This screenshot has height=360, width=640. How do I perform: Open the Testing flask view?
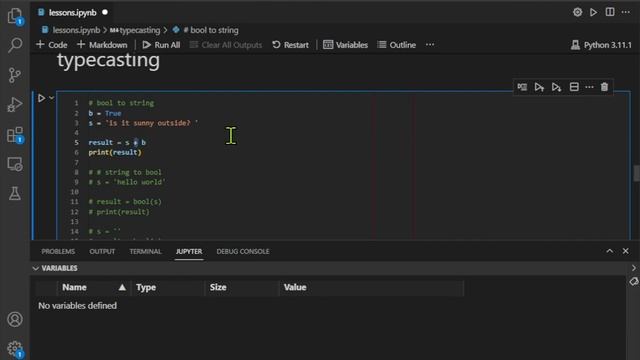[x=15, y=193]
